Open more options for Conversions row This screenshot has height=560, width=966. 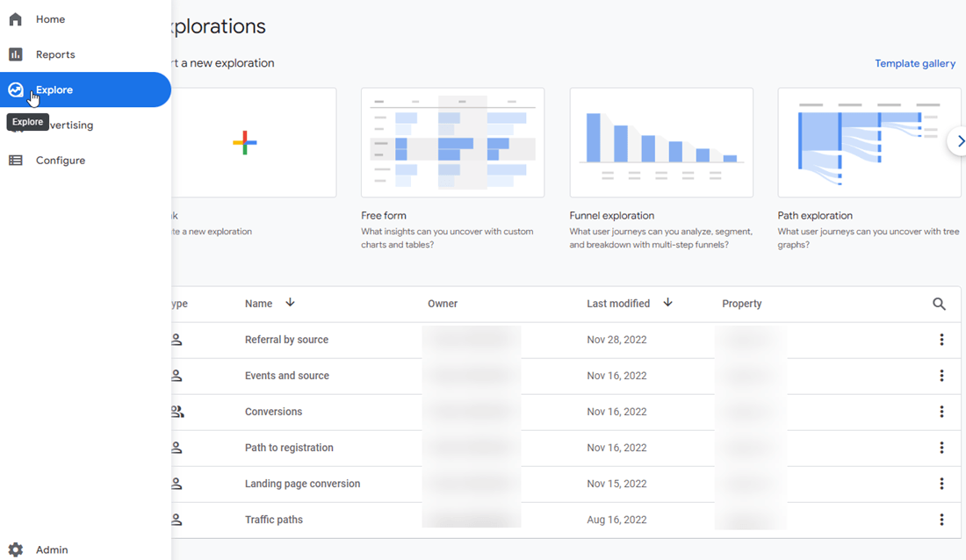coord(941,412)
